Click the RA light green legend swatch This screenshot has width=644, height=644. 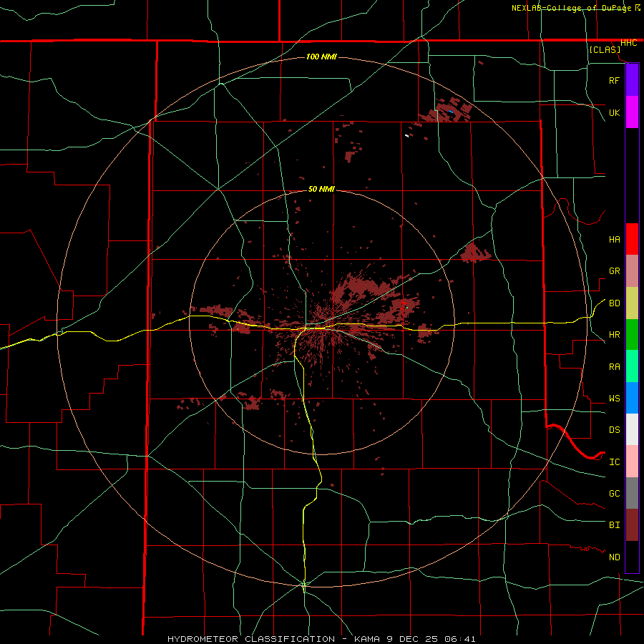coord(632,366)
